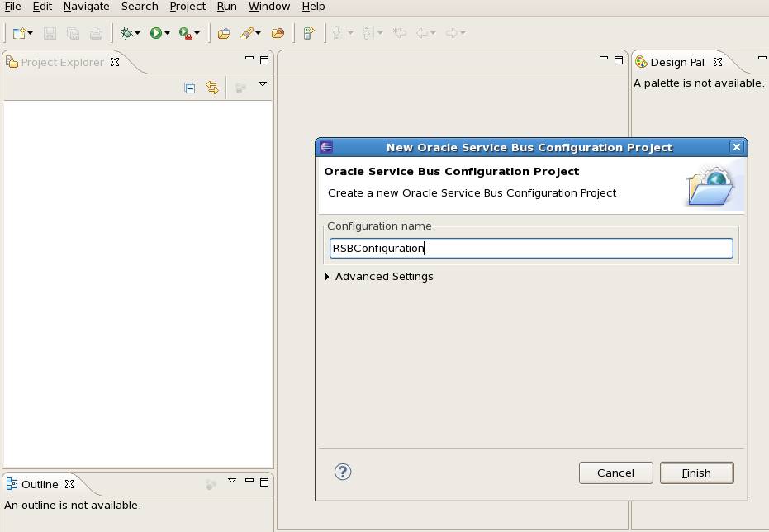This screenshot has width=769, height=532.
Task: Open the File menu
Action: 12,7
